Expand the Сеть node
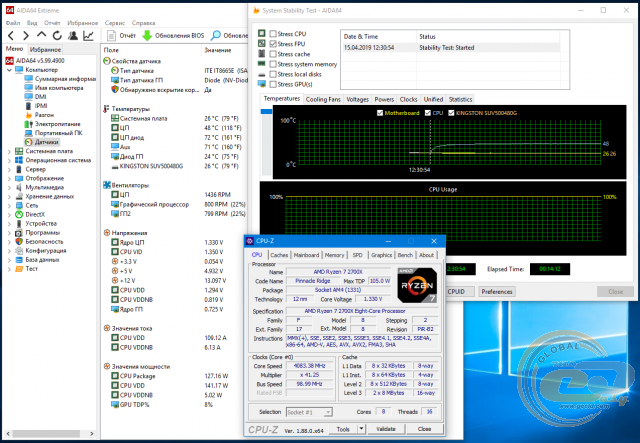Screen dimensions: 640x443 click(9, 205)
